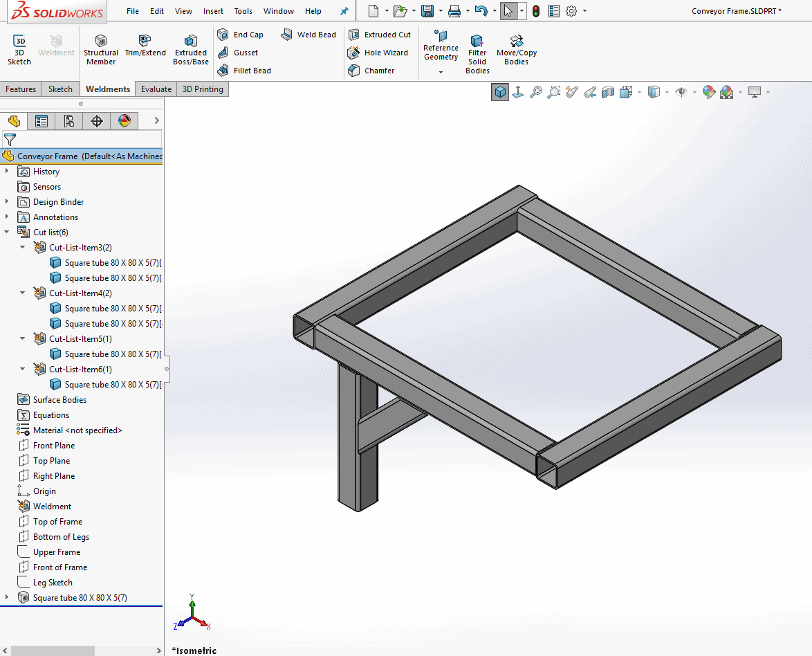Click Filter Solid Bodies
Screen dimensions: 812x656
click(x=477, y=54)
